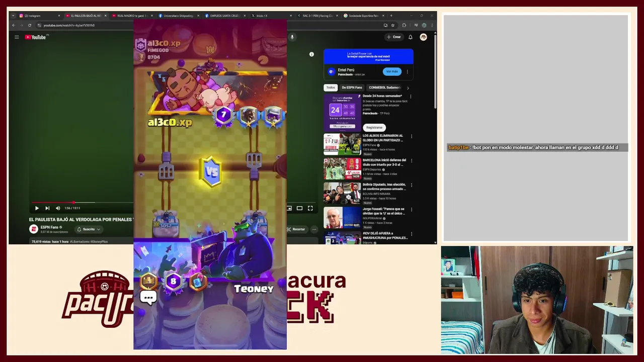This screenshot has height=362, width=644.
Task: Bookmark this page with the star icon
Action: (x=393, y=25)
